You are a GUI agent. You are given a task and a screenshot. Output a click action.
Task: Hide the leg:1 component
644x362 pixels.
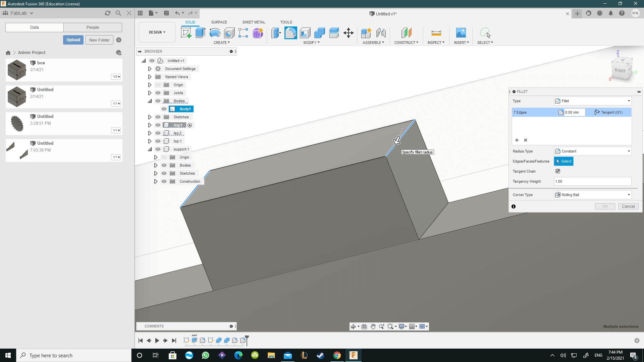pos(158,125)
